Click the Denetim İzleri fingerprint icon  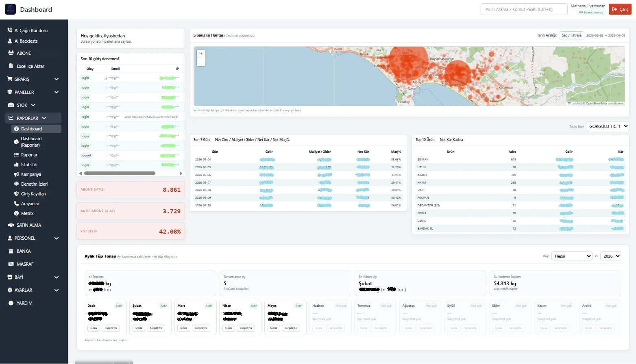(x=17, y=184)
